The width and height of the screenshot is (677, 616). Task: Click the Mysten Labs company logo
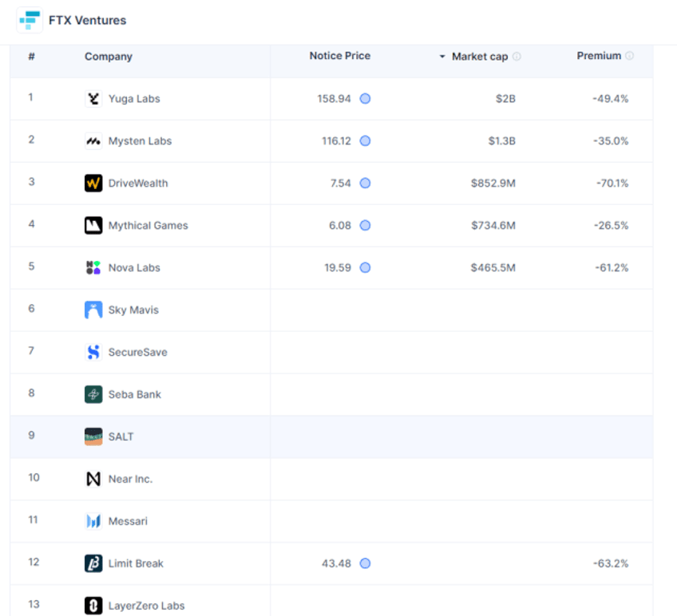pyautogui.click(x=93, y=141)
